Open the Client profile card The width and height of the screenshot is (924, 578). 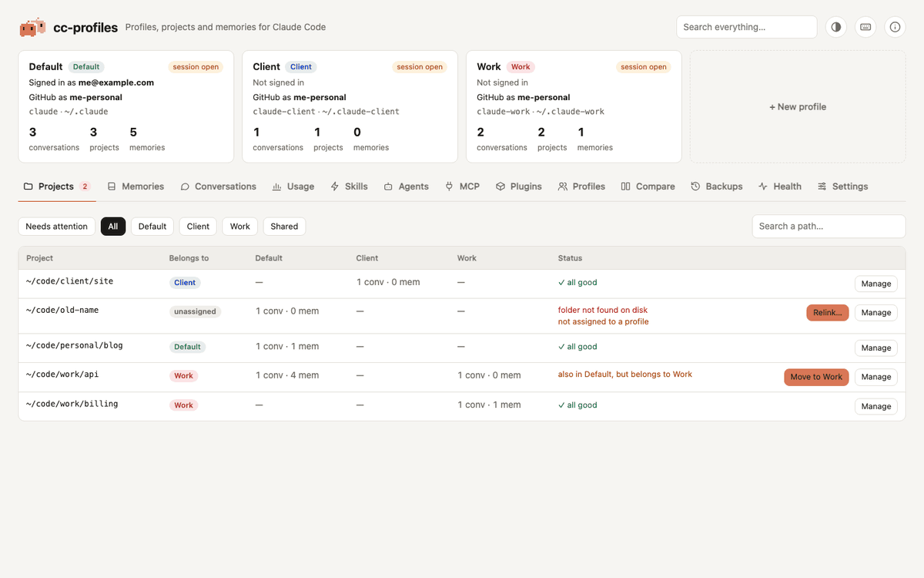pyautogui.click(x=350, y=107)
